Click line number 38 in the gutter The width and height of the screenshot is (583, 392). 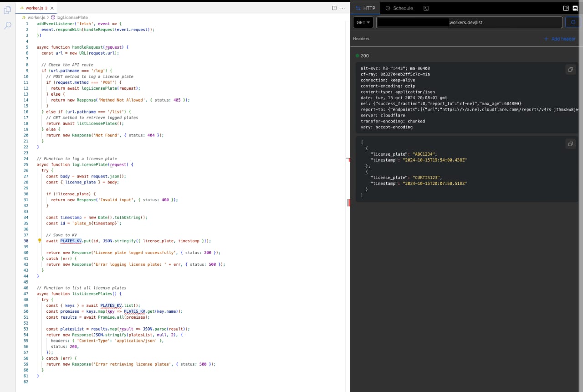pos(26,241)
